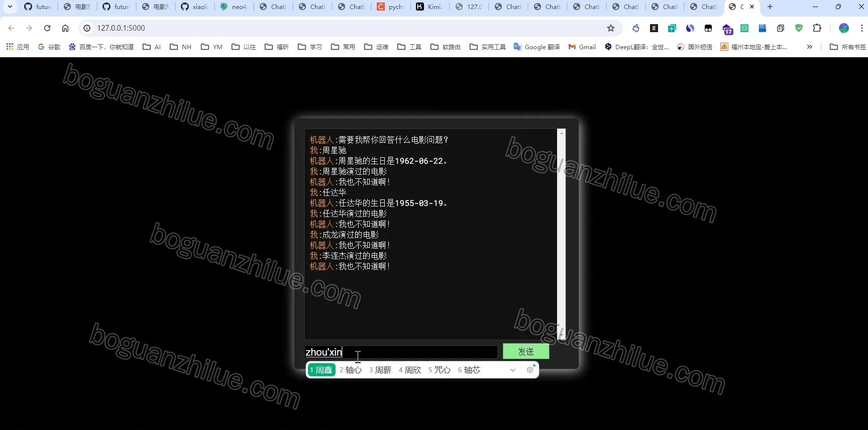
Task: Switch to the Kimi tab
Action: (x=429, y=7)
